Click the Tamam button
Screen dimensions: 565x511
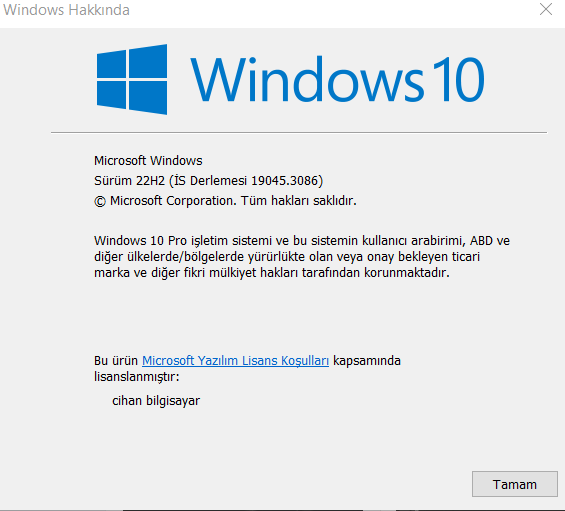[515, 484]
